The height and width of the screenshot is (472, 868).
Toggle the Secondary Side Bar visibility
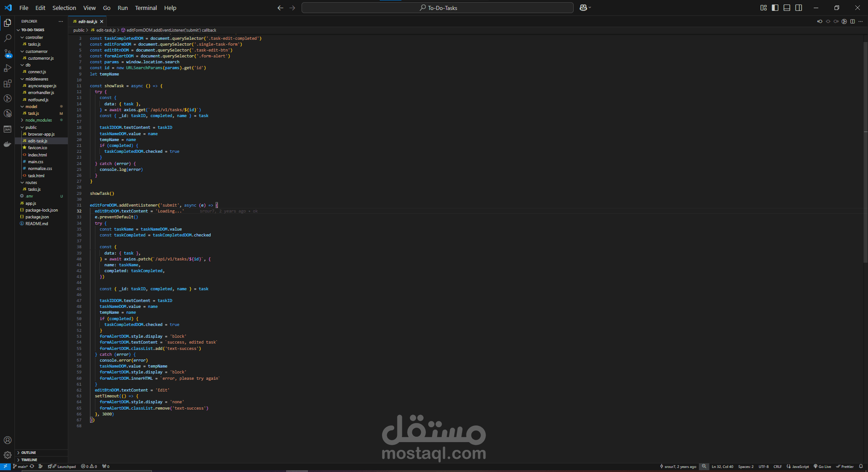[x=799, y=8]
